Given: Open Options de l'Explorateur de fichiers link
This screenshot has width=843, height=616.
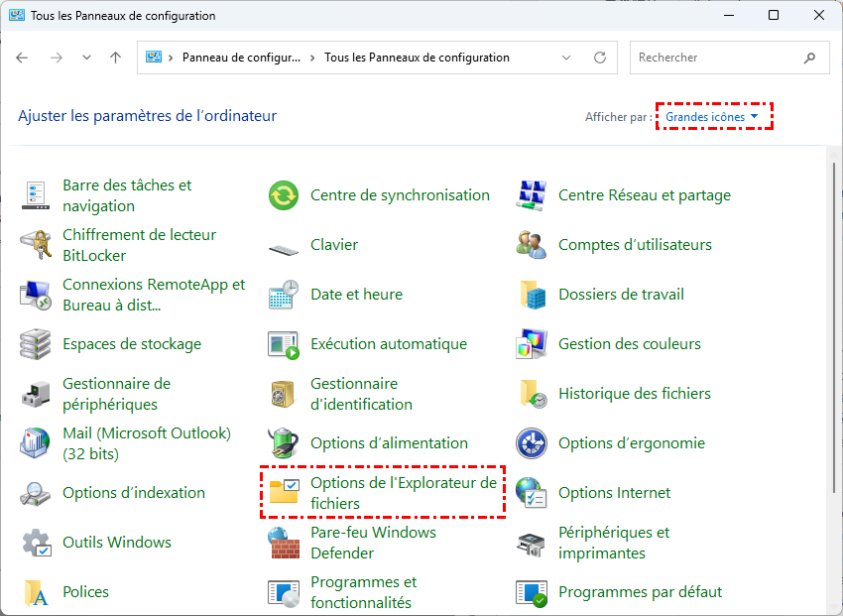Looking at the screenshot, I should (403, 493).
